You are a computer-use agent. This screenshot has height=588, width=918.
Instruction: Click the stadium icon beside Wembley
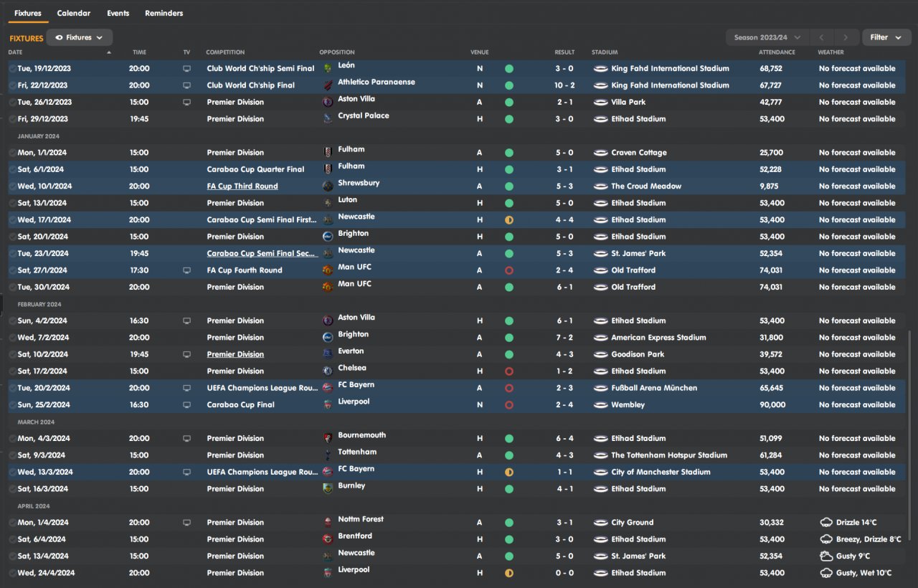[601, 405]
